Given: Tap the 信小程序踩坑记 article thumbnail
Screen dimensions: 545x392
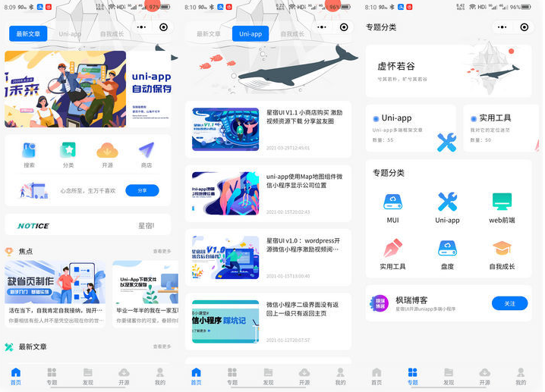Looking at the screenshot, I should (x=225, y=321).
